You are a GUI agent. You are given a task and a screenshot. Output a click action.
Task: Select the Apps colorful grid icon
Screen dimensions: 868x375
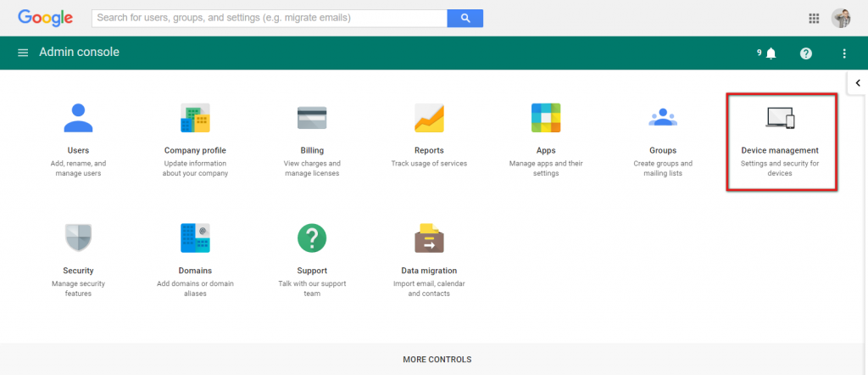[x=546, y=118]
